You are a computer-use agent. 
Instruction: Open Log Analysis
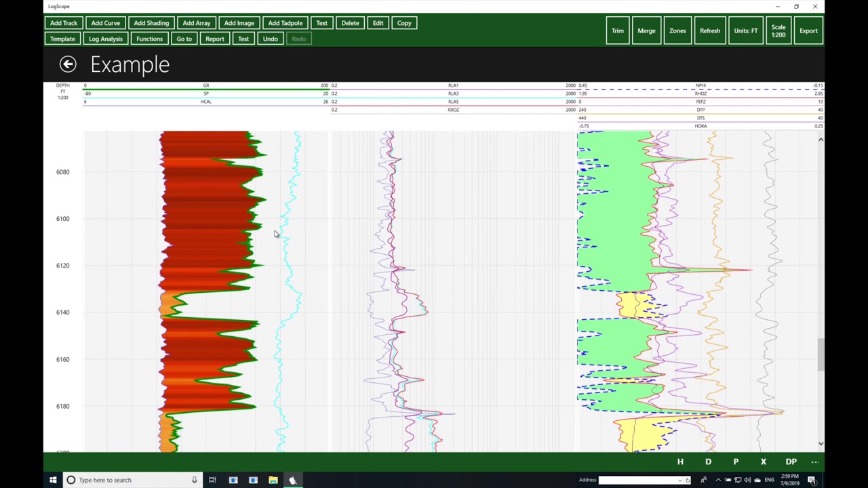(x=105, y=39)
